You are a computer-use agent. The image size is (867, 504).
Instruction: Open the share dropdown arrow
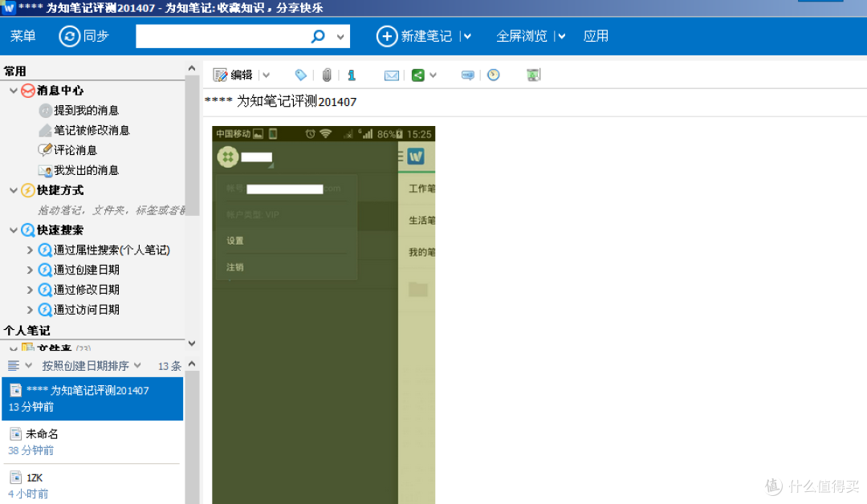point(433,75)
